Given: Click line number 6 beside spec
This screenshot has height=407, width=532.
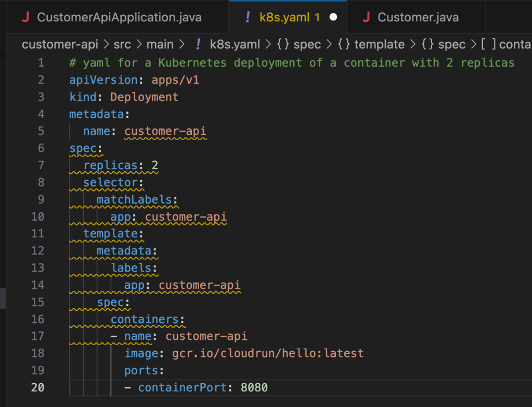Looking at the screenshot, I should tap(41, 148).
